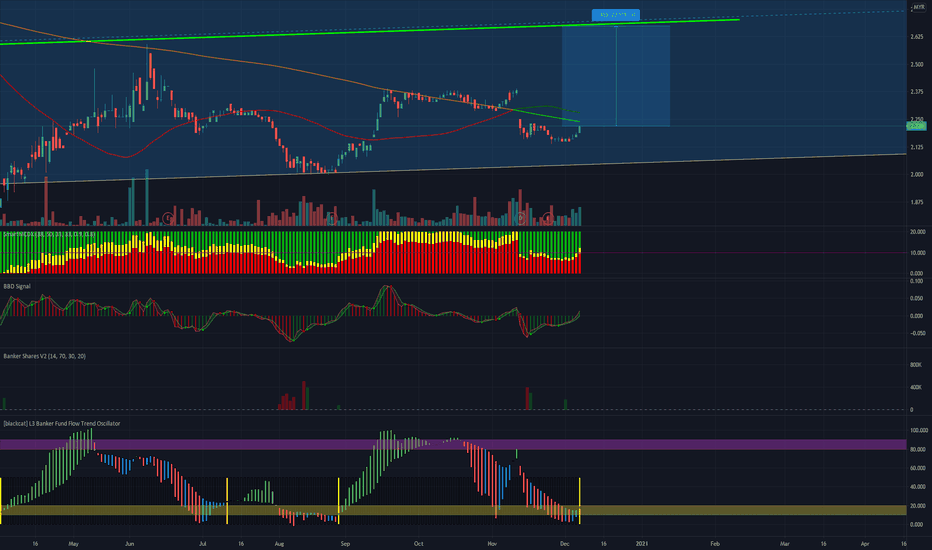Image resolution: width=932 pixels, height=550 pixels.
Task: Click the 2.500 price axis label
Action: click(917, 64)
